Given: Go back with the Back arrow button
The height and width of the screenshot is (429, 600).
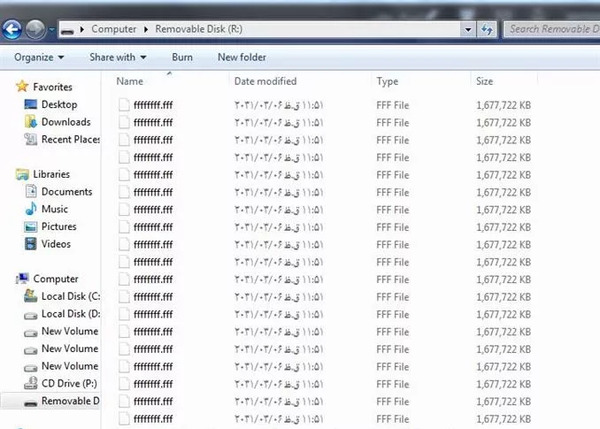Looking at the screenshot, I should (12, 29).
